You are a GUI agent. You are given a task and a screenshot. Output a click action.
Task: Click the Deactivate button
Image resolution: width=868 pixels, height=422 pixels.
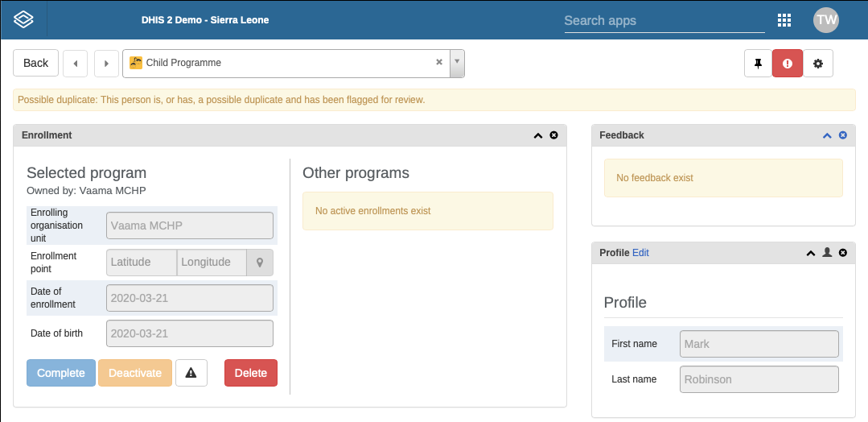[x=135, y=373]
